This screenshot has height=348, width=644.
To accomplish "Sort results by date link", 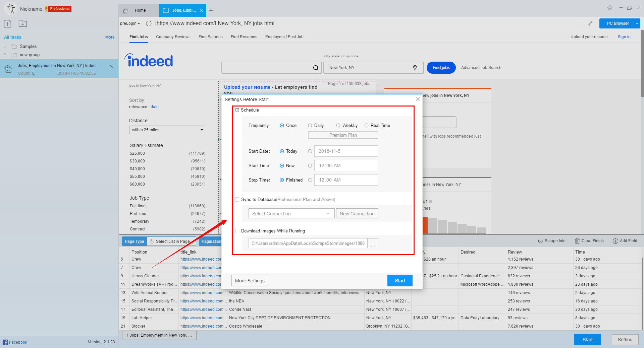I will (x=155, y=107).
